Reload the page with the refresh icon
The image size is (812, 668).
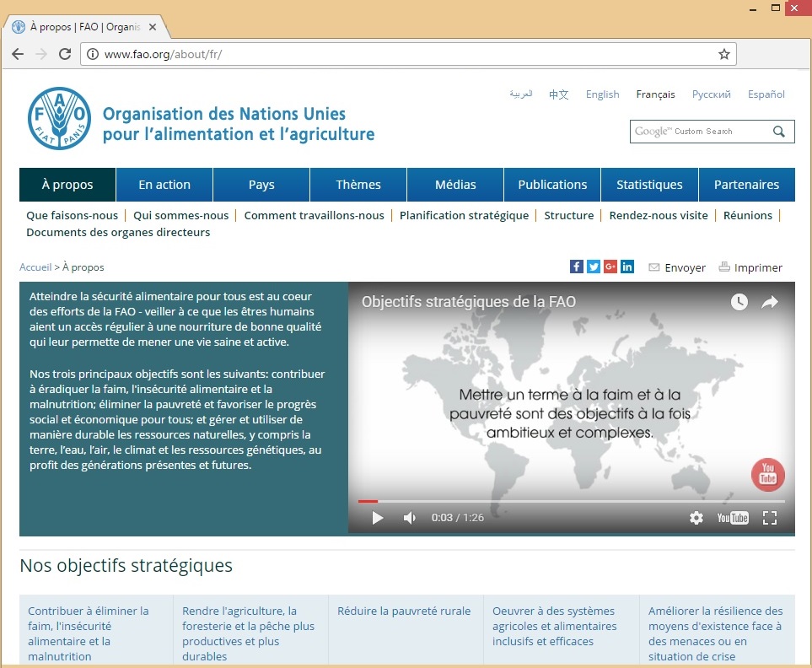65,54
